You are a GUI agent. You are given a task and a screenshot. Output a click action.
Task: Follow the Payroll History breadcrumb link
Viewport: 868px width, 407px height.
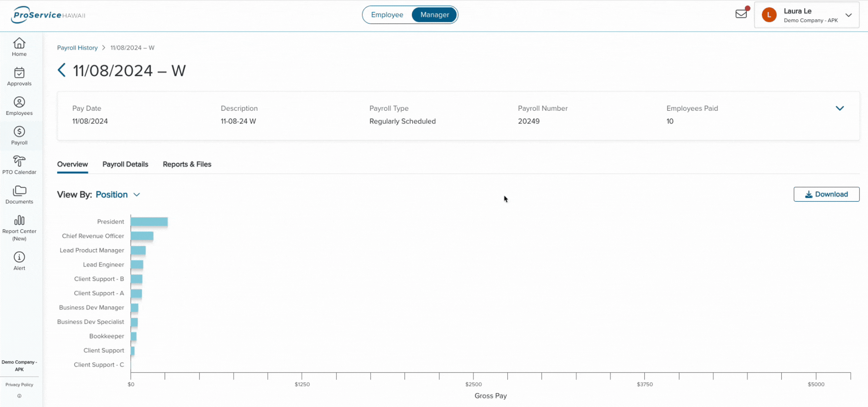coord(77,48)
